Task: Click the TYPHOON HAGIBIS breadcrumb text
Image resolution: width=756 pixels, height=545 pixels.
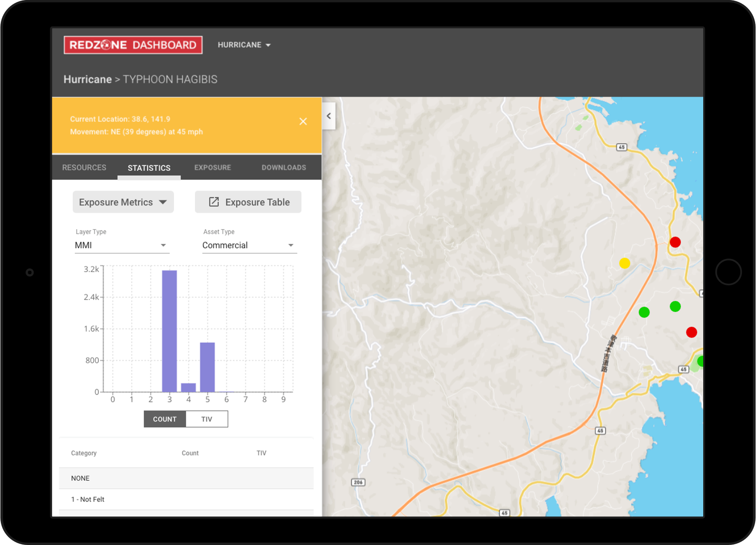Action: tap(170, 79)
